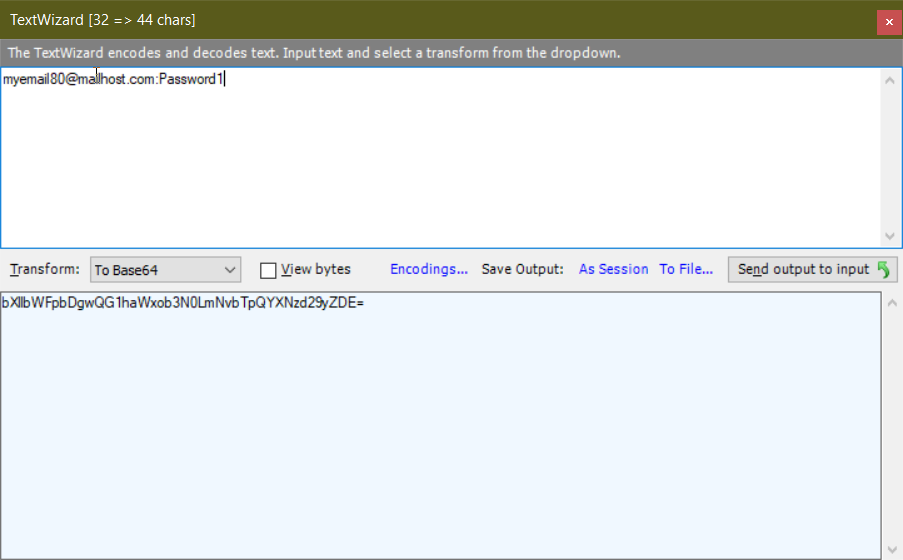Viewport: 903px width, 560px height.
Task: Click the TextWizard title bar text
Action: click(x=103, y=20)
